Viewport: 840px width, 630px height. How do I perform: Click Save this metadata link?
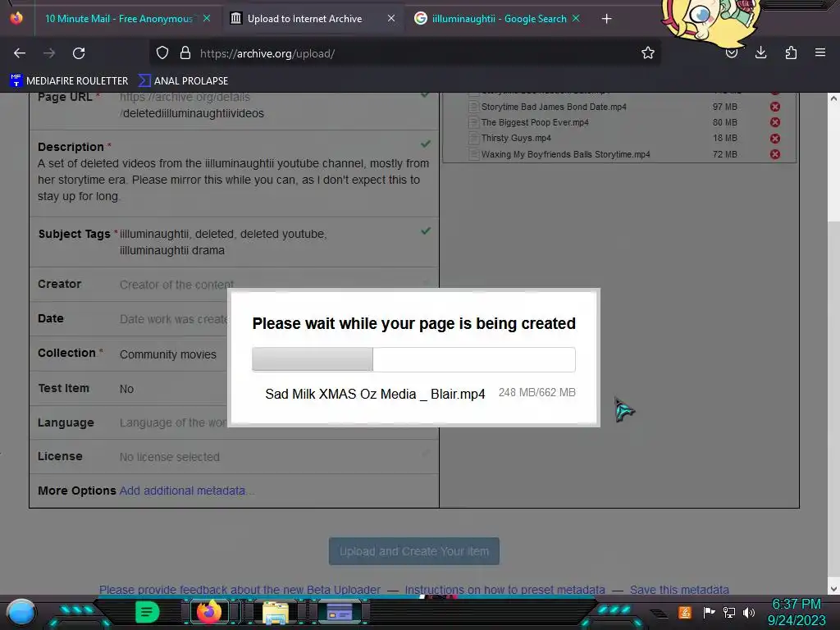pos(679,590)
